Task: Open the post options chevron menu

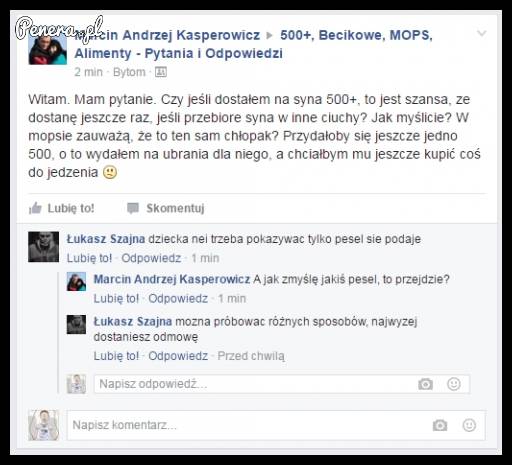Action: [481, 33]
